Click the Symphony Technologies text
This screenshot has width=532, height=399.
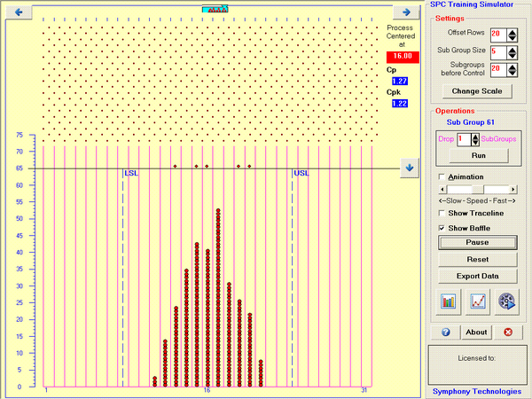coord(477,392)
